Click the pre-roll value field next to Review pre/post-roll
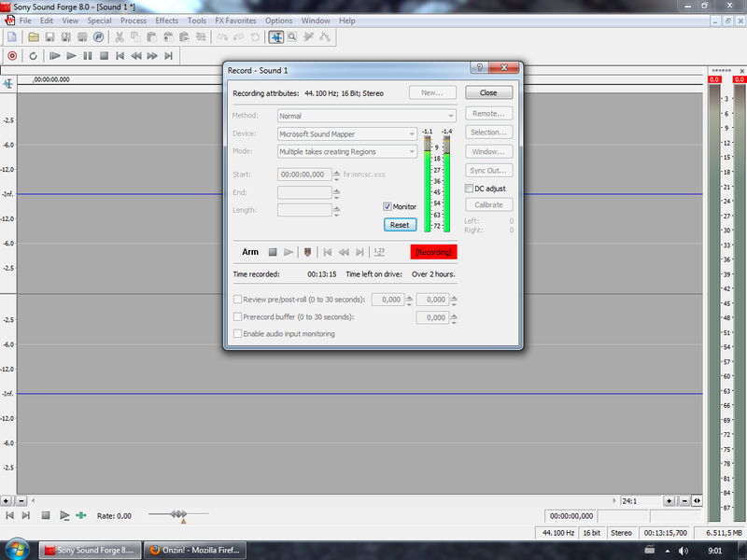Screen dimensions: 747x560 pos(388,300)
